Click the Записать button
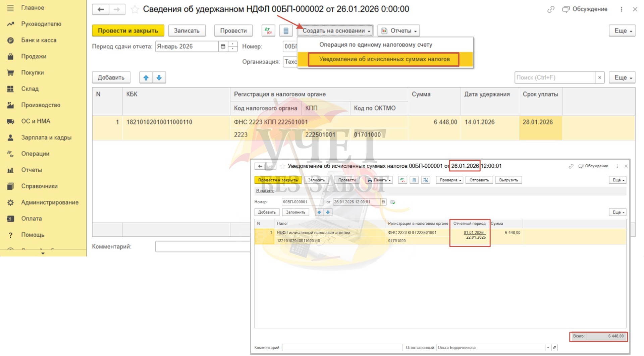This screenshot has height=356, width=644. click(x=186, y=31)
